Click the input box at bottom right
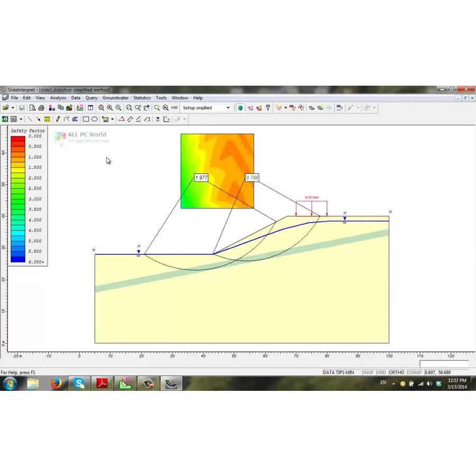The height and width of the screenshot is (476, 476). 444,363
